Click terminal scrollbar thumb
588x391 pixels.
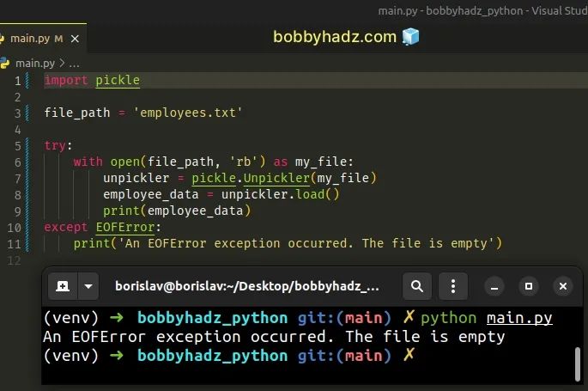[x=578, y=364]
